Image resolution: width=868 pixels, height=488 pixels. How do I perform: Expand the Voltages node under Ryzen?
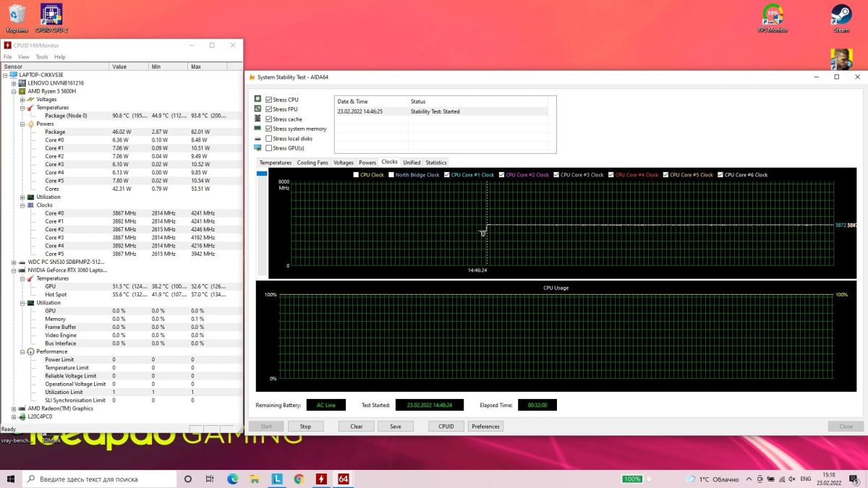(22, 100)
